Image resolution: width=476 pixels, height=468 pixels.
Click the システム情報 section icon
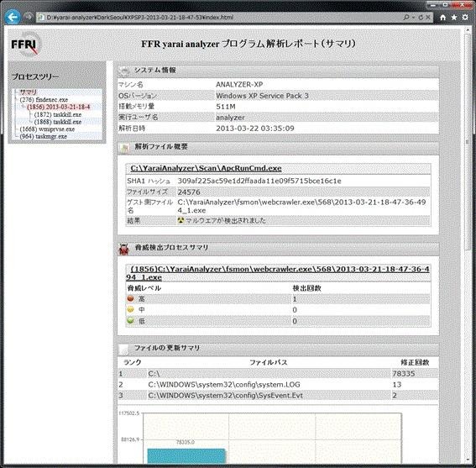pyautogui.click(x=124, y=71)
